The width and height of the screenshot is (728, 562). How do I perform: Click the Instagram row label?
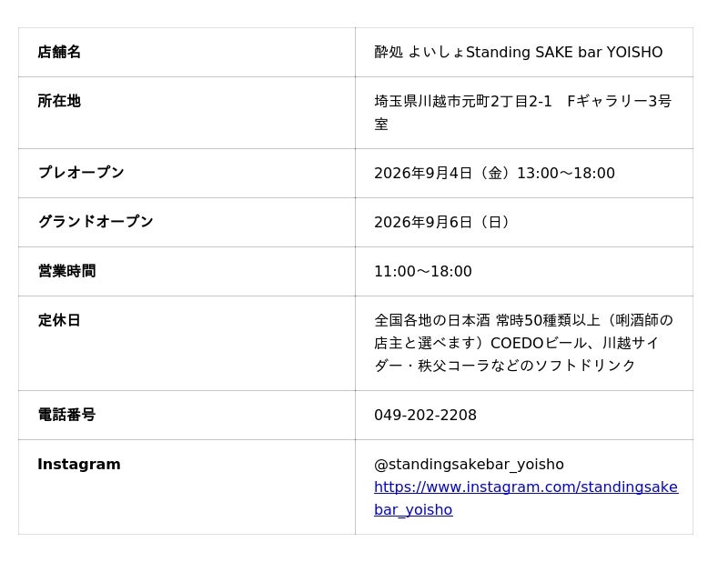pos(79,464)
